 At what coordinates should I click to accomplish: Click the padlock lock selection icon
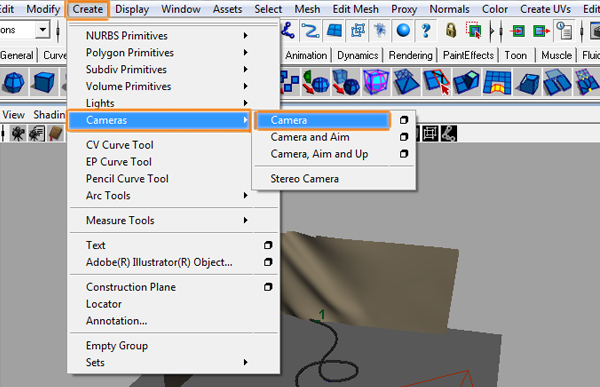tap(451, 30)
